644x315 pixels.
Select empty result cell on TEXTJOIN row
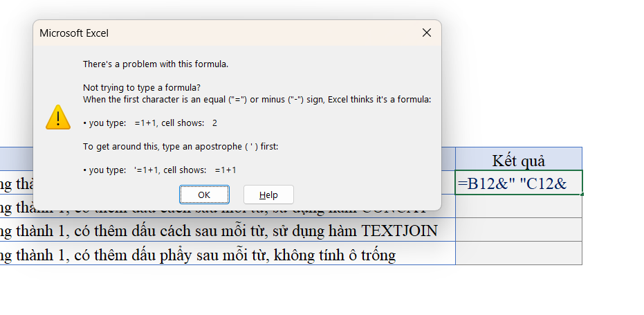(519, 229)
